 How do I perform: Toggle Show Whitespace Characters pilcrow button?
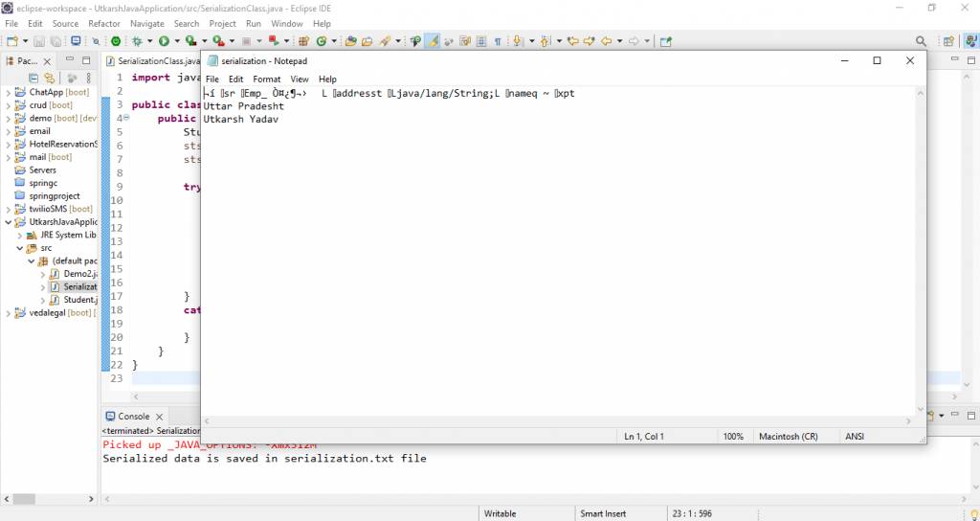click(x=498, y=41)
